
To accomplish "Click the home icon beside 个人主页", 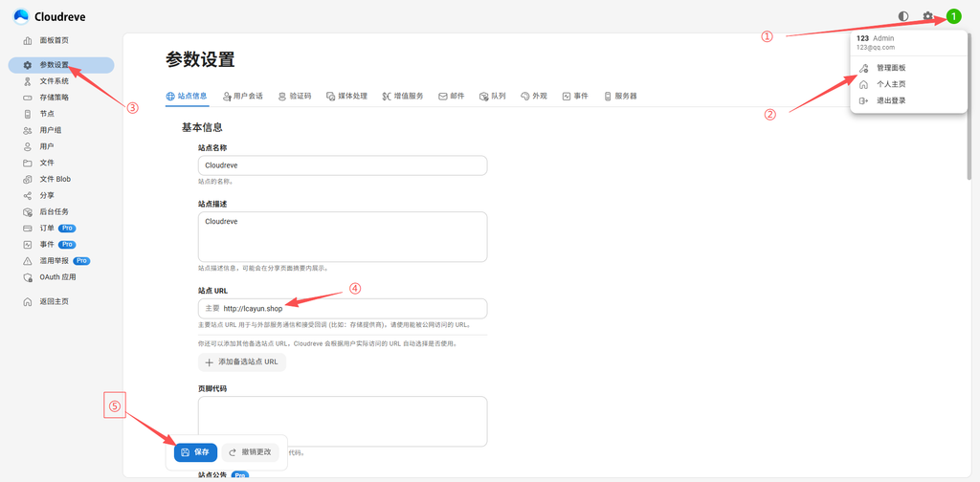I will tap(864, 84).
